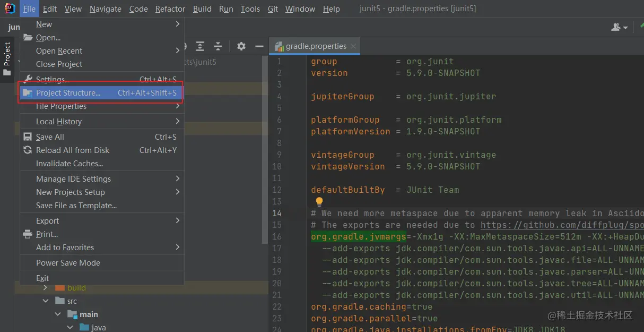This screenshot has height=332, width=644.
Task: Select Close Project
Action: [x=102, y=64]
